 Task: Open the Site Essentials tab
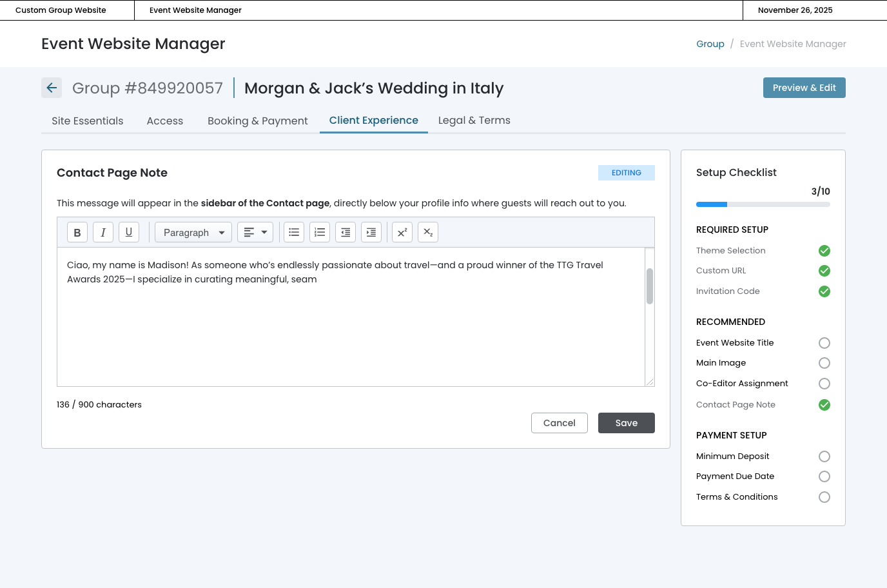pyautogui.click(x=88, y=121)
